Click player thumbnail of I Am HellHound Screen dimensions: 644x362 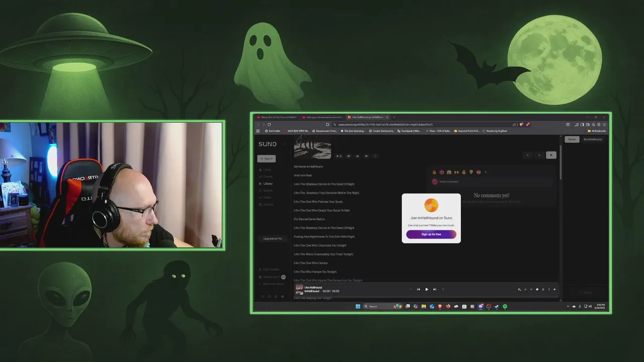click(x=299, y=289)
